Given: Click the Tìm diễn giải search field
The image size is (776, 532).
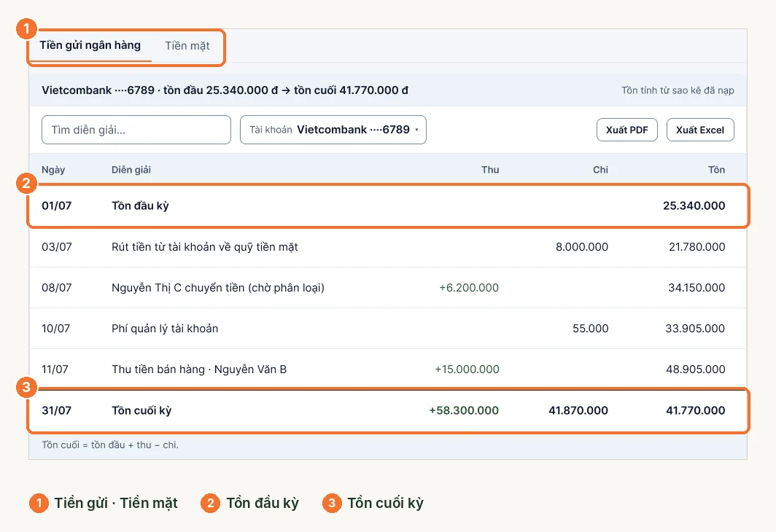Looking at the screenshot, I should pos(136,130).
